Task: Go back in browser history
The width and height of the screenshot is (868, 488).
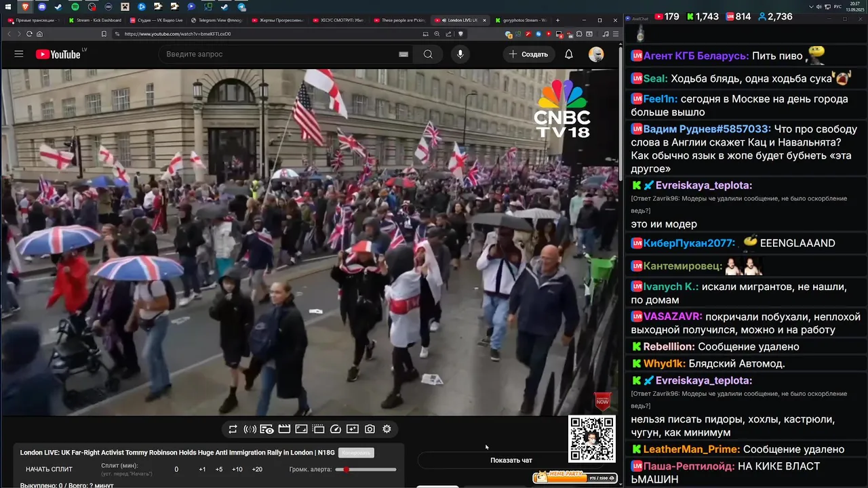Action: coord(9,34)
